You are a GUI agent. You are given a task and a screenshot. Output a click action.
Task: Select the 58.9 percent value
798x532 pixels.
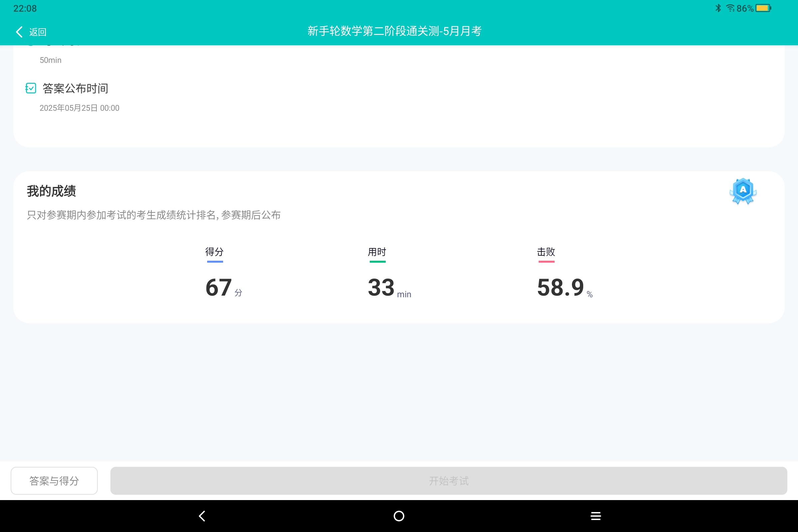coord(565,288)
